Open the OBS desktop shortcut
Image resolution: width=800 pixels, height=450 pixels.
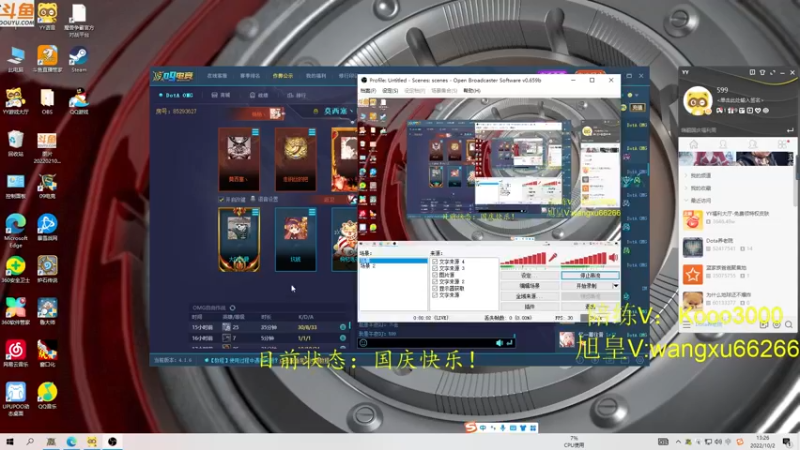pos(47,100)
